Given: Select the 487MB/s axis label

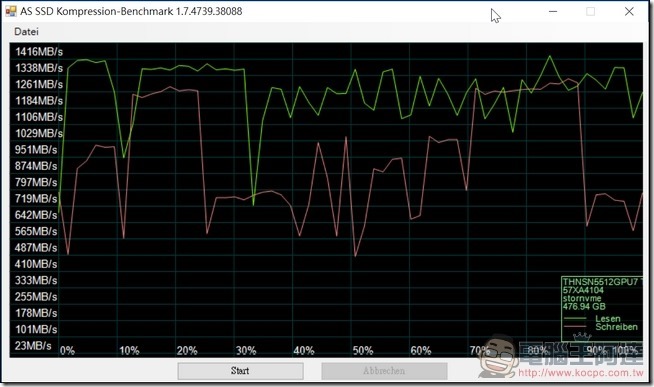Looking at the screenshot, I should (x=36, y=248).
